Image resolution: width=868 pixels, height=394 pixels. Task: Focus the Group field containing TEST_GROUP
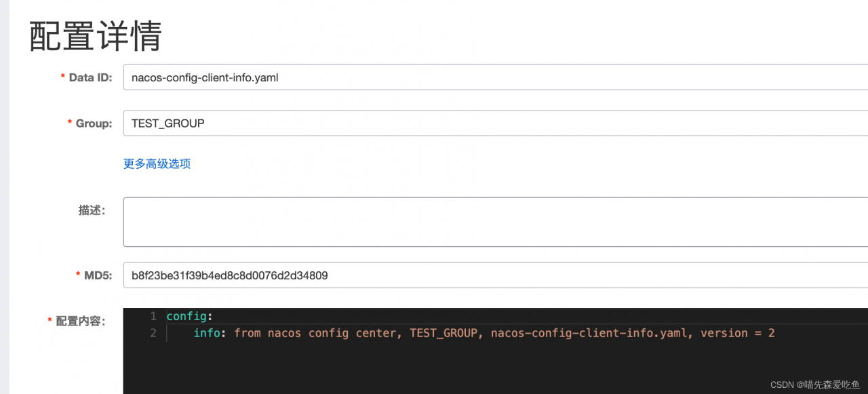pos(495,123)
